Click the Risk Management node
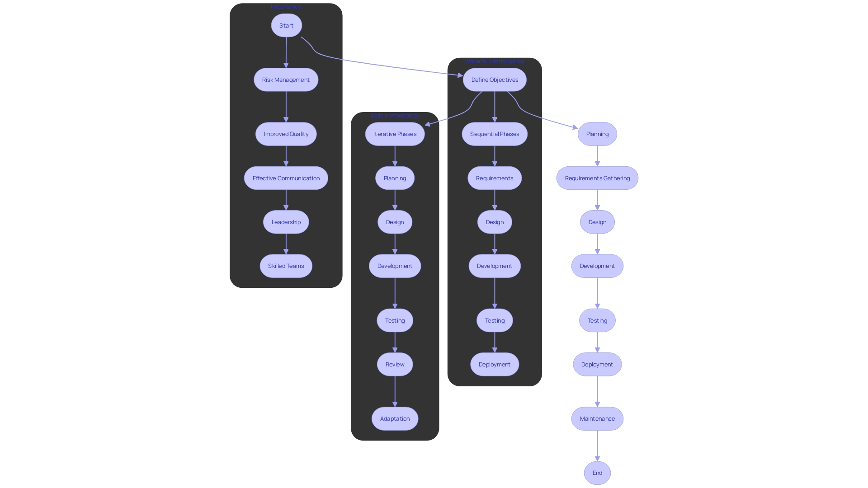Screen dimensions: 868x488 [286, 79]
